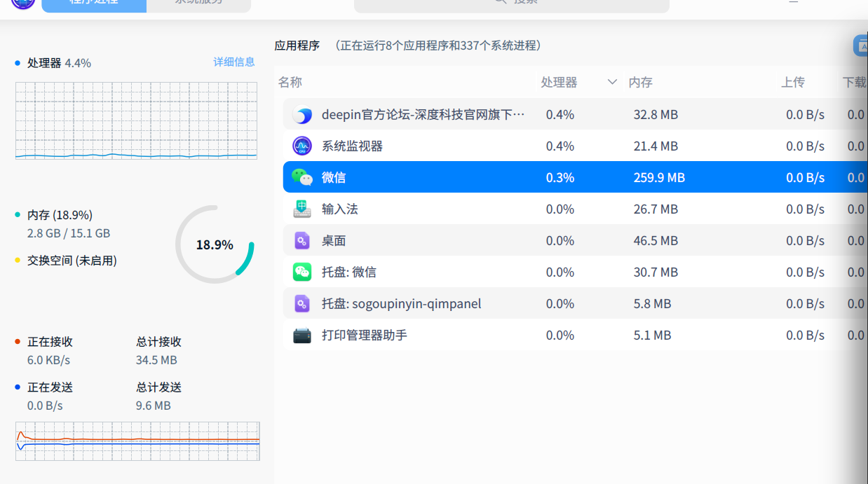The image size is (868, 484).
Task: Click the partially visible filter icon at right edge
Action: point(861,46)
